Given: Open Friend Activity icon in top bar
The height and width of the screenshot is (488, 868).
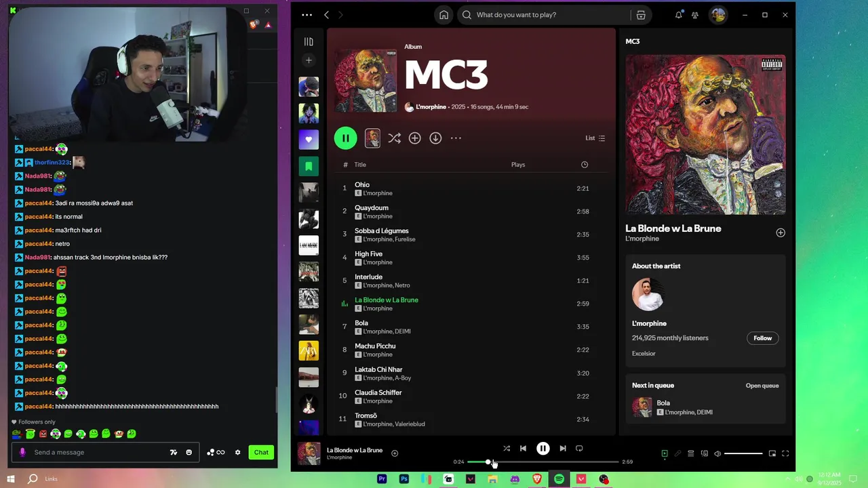Looking at the screenshot, I should pyautogui.click(x=695, y=15).
